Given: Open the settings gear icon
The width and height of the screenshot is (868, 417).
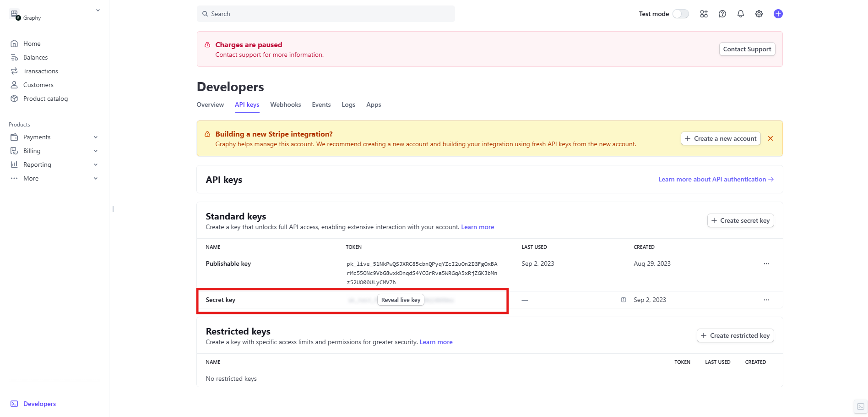Looking at the screenshot, I should tap(759, 14).
